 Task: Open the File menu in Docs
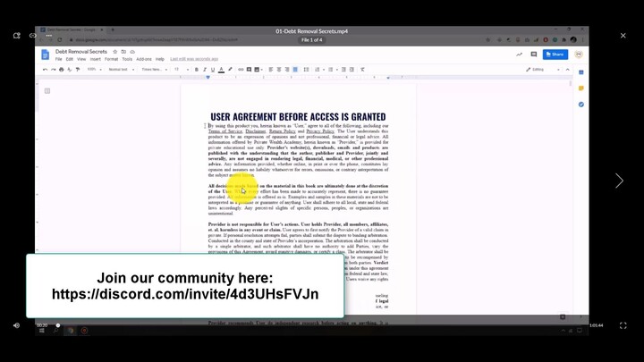[58, 60]
